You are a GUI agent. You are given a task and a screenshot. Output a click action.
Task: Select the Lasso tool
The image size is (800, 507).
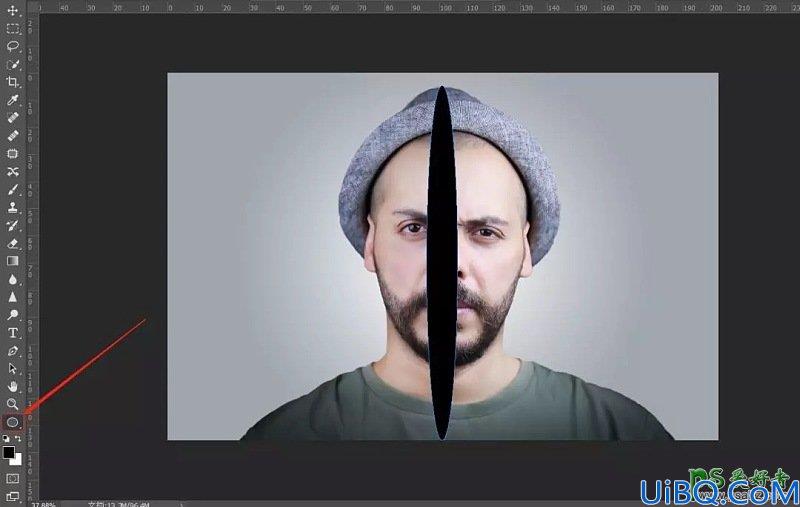pos(13,46)
